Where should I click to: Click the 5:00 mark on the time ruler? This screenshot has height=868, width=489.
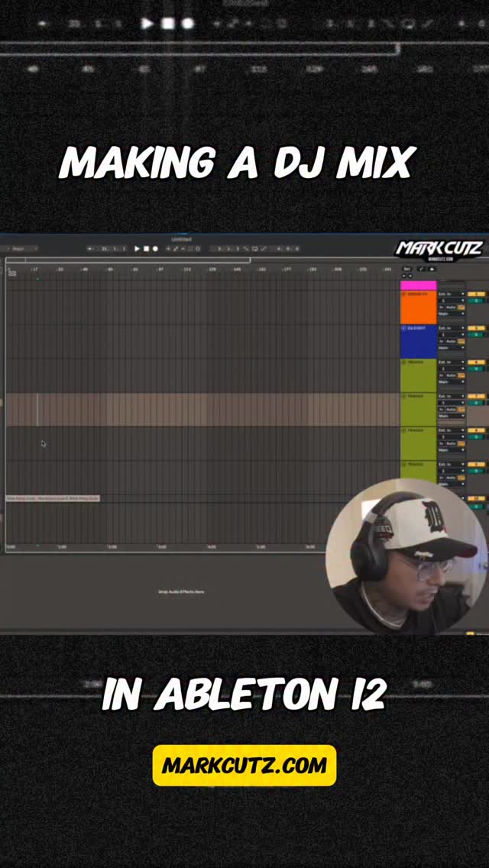tap(261, 547)
